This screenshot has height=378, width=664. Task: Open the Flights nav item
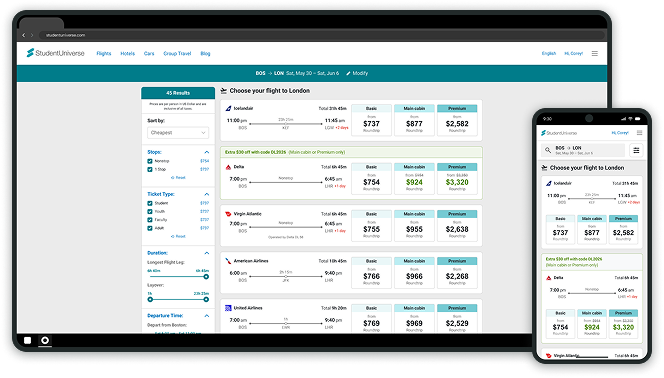coord(104,53)
